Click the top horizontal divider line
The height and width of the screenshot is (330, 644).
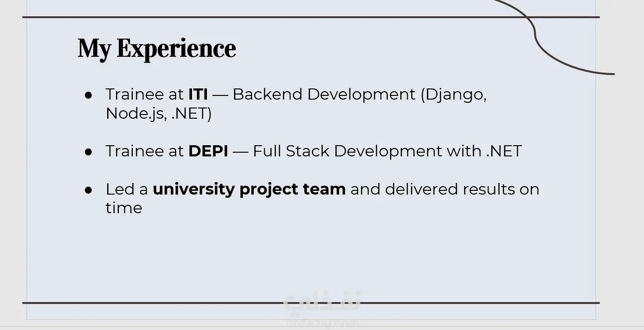tap(280, 17)
